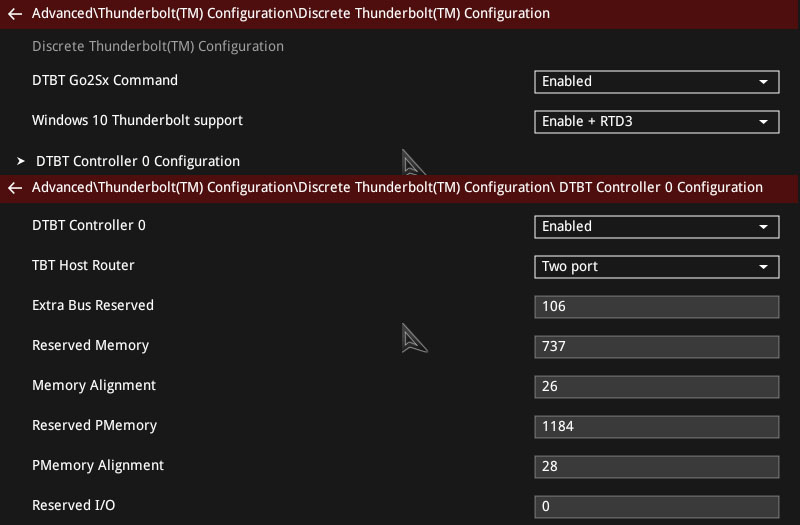Open DTBT Controller 0 Enabled dropdown
This screenshot has width=800, height=525.
pos(657,227)
